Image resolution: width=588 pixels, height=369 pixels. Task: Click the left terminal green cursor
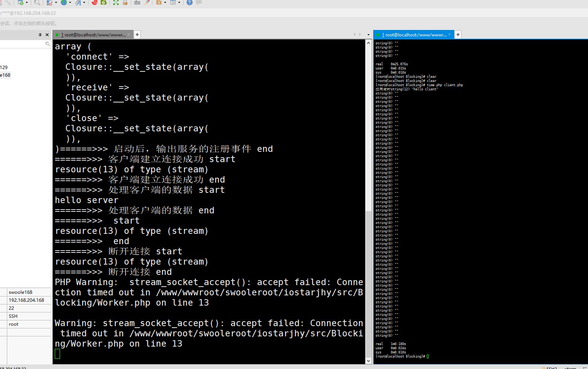[57, 354]
